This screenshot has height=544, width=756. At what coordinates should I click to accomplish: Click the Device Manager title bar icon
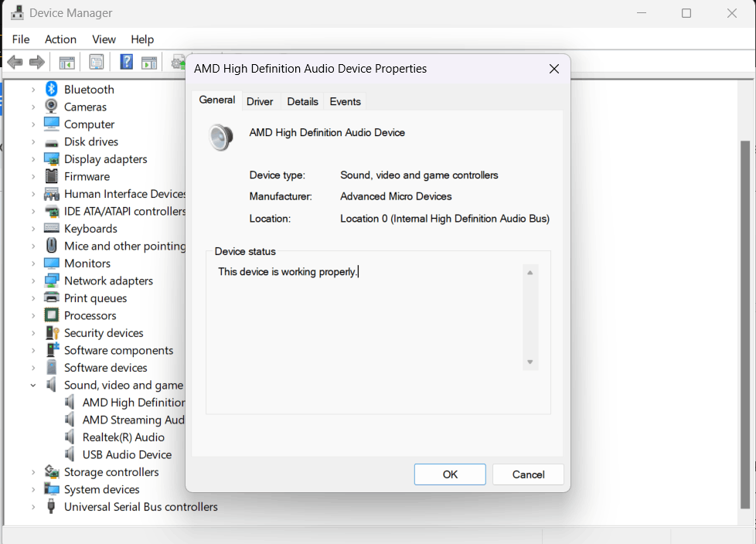[x=17, y=12]
